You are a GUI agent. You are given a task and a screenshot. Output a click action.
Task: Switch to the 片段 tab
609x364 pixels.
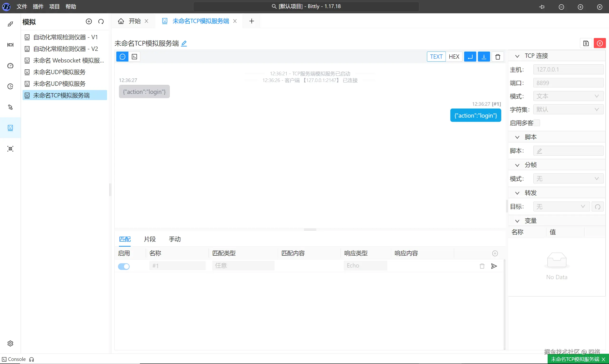click(x=150, y=239)
